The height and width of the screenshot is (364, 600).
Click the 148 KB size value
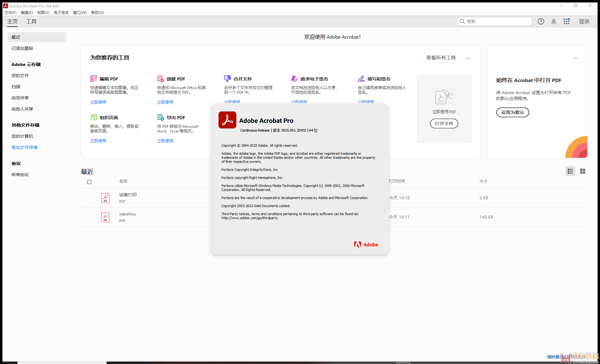click(486, 217)
